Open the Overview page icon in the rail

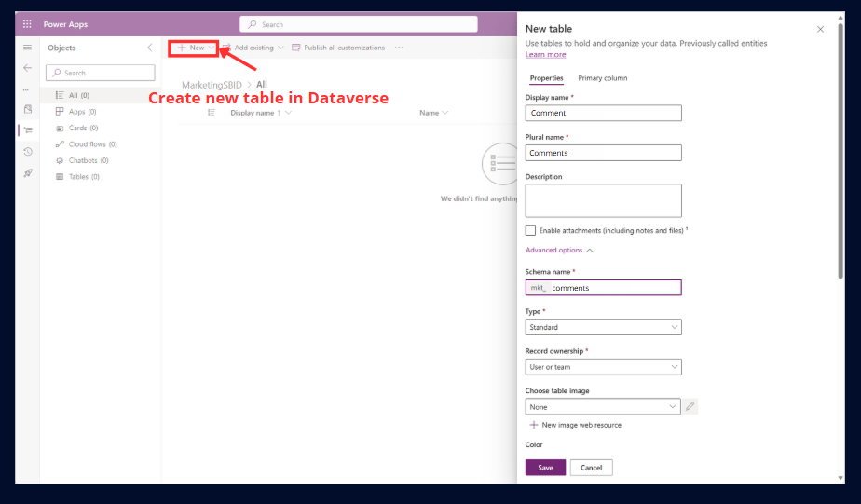tap(28, 109)
